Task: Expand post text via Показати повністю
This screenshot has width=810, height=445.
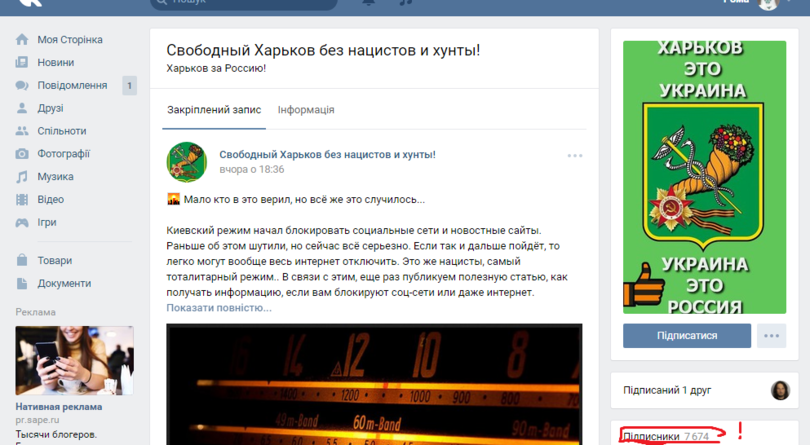Action: (x=218, y=308)
